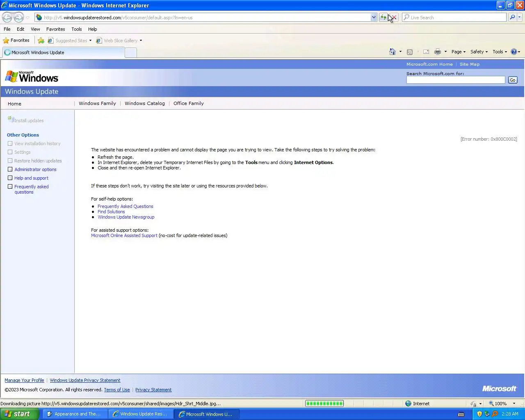Click the keyboard icon in system tray
Image resolution: width=525 pixels, height=420 pixels.
coord(461,414)
